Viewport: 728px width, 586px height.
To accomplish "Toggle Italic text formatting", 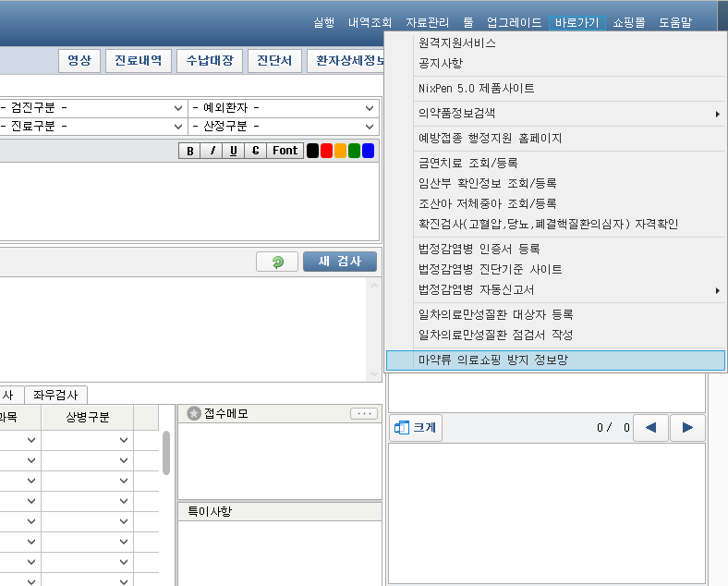I will [x=212, y=151].
